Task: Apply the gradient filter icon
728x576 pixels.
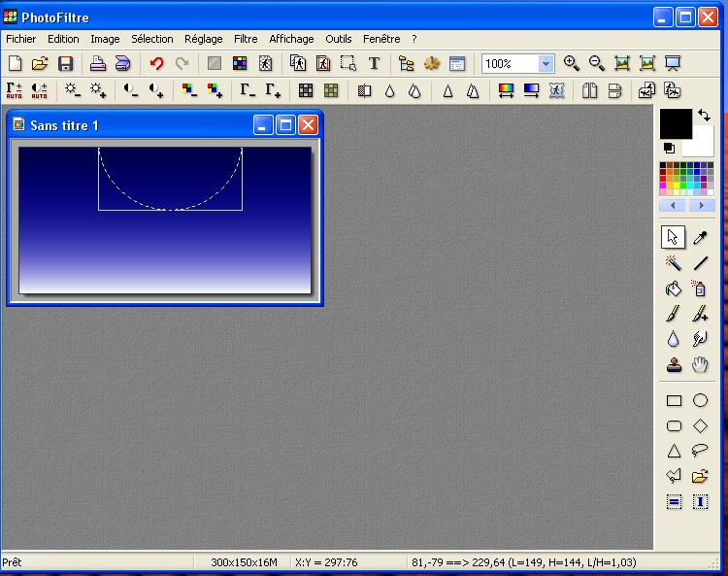Action: [531, 90]
